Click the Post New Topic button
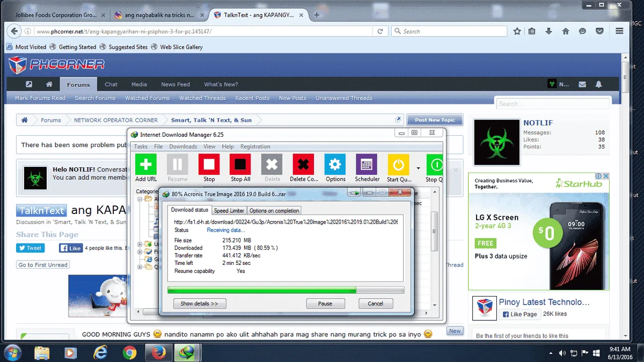644x362 pixels. pos(435,120)
